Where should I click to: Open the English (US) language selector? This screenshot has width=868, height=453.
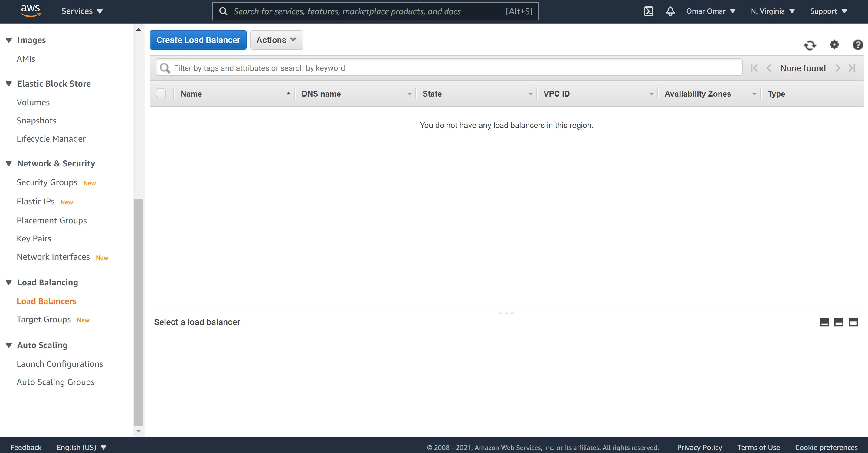tap(81, 447)
